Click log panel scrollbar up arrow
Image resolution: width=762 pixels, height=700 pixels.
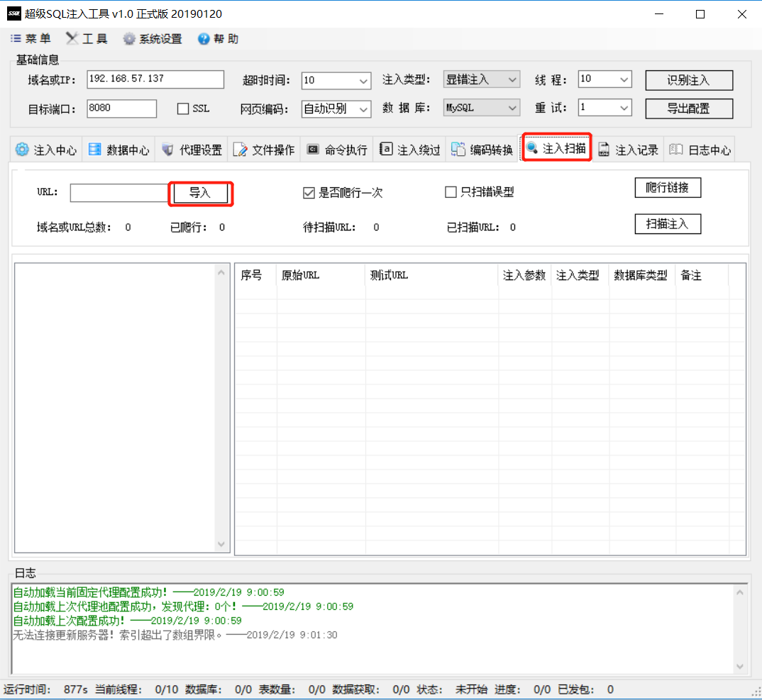[x=740, y=592]
